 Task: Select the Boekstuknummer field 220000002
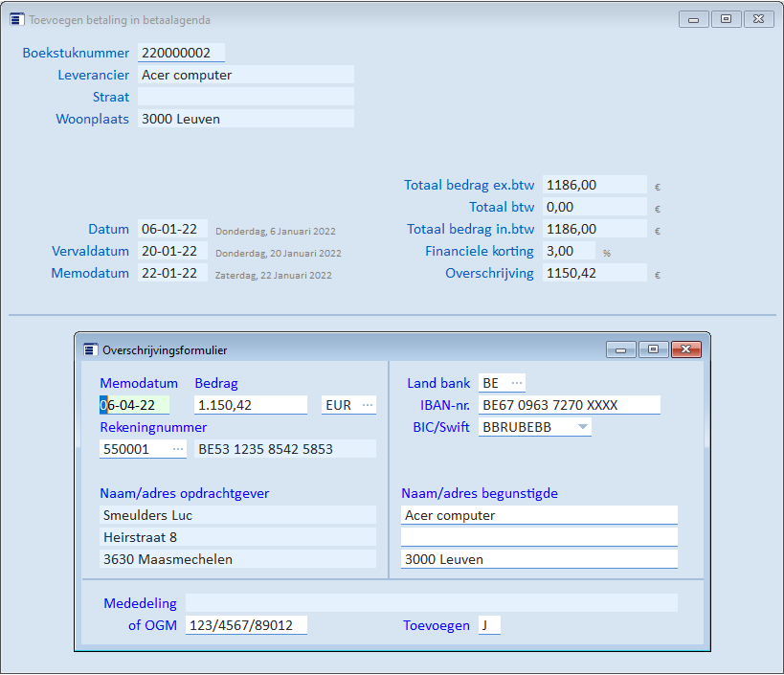(x=181, y=53)
